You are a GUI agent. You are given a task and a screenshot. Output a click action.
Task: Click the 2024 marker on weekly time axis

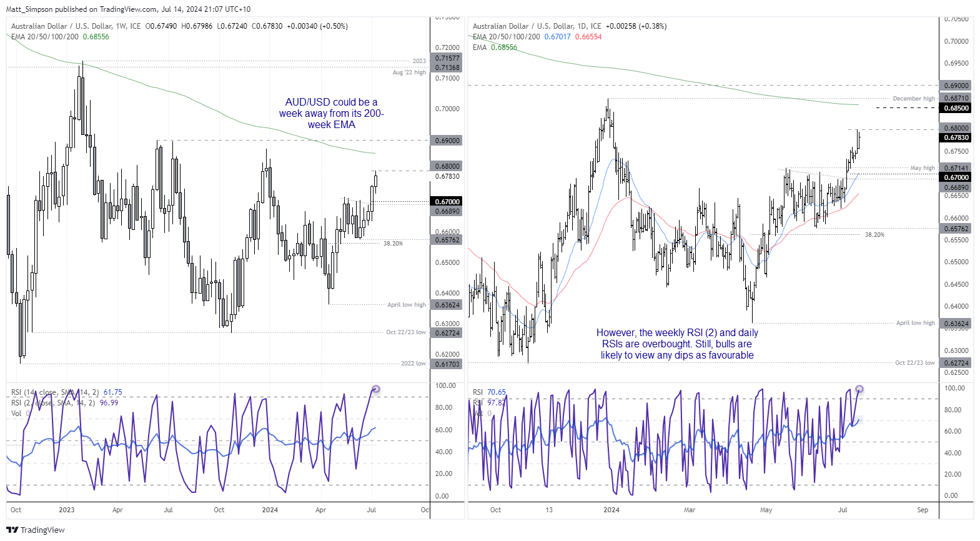(x=270, y=510)
